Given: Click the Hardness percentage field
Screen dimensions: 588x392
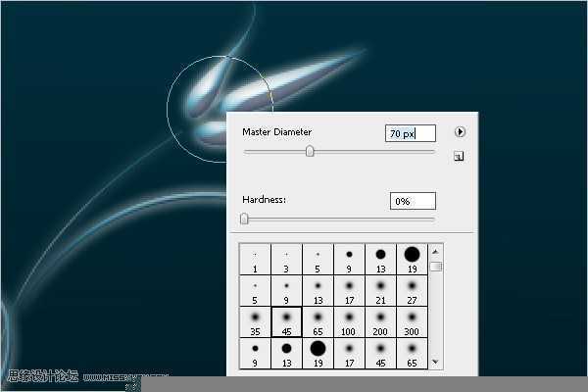Looking at the screenshot, I should (413, 201).
